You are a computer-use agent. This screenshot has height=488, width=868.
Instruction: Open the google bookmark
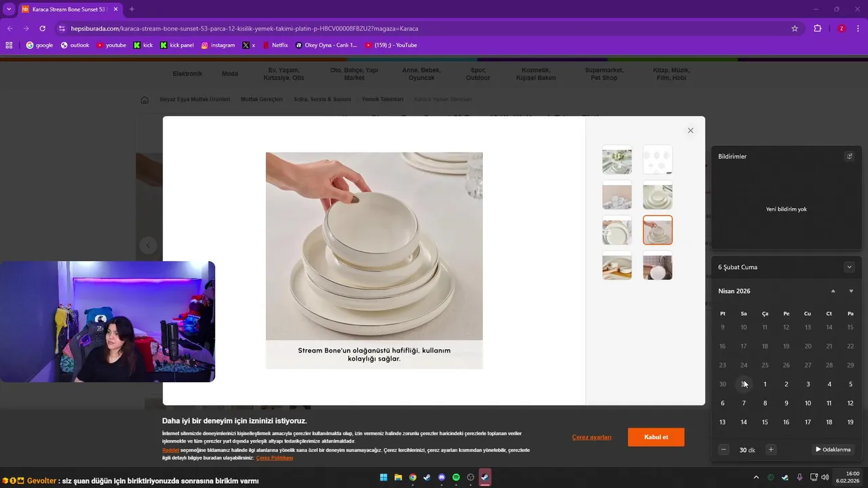(39, 45)
